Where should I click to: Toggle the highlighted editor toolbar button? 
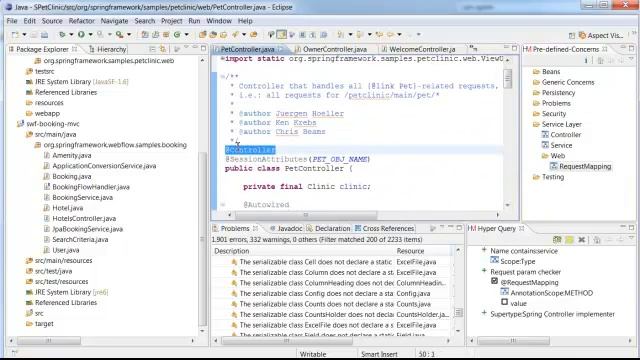[x=281, y=35]
